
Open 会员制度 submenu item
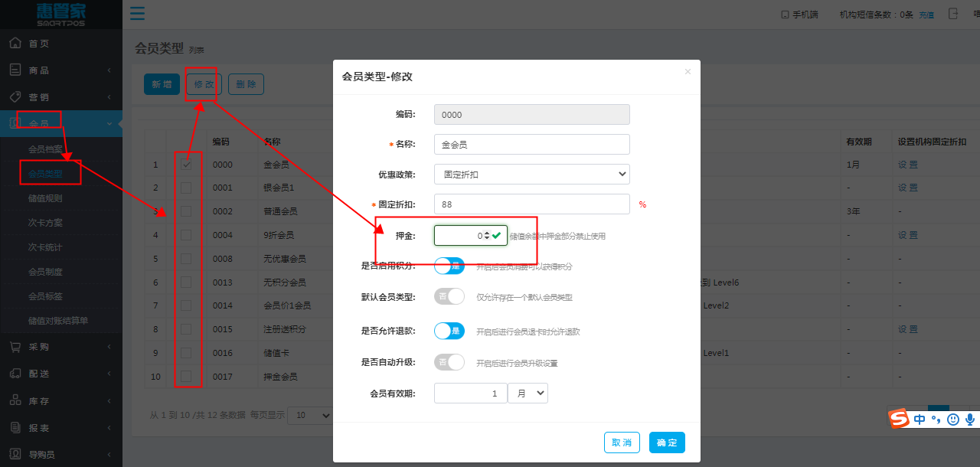coord(45,272)
